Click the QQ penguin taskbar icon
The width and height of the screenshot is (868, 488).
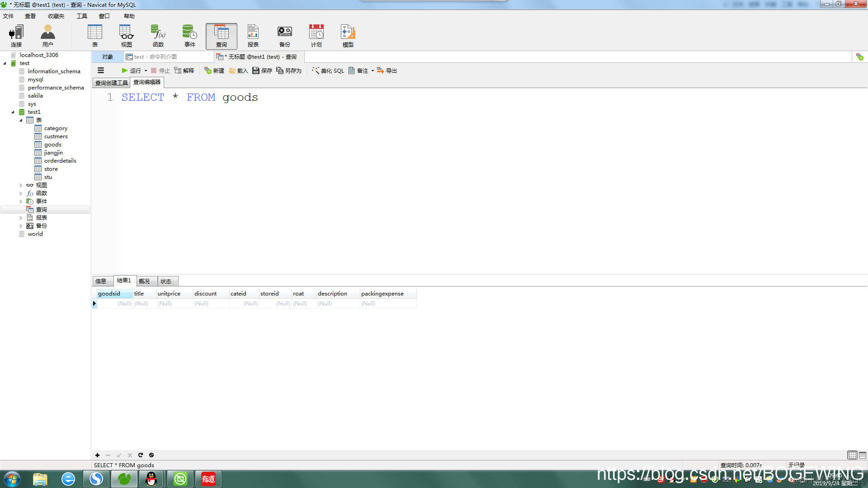click(x=151, y=479)
